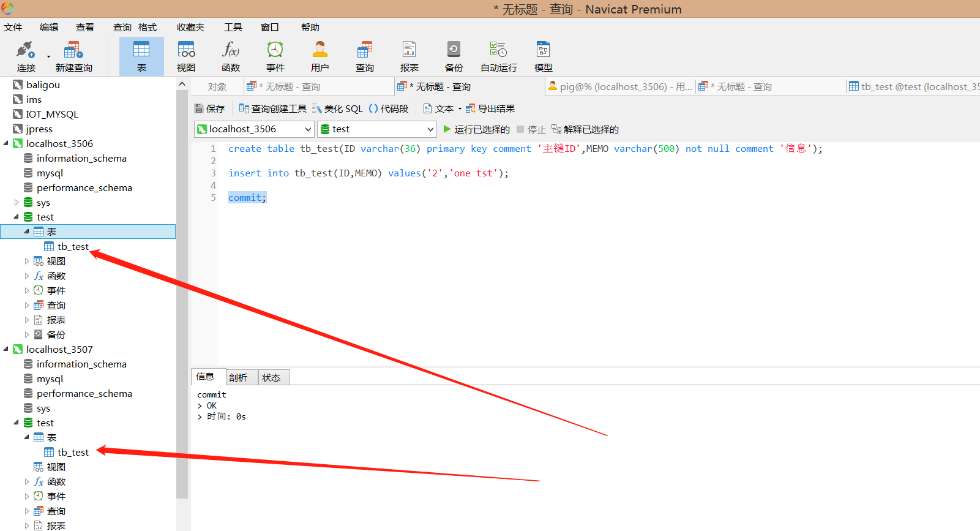Image resolution: width=980 pixels, height=531 pixels.
Task: Collapse the localhost_3506 connection node
Action: tap(6, 143)
